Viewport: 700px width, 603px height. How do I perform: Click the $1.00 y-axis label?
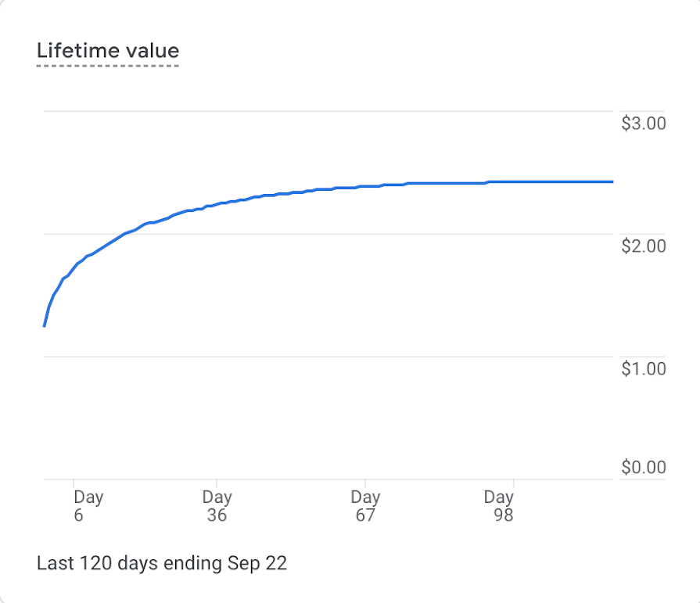click(643, 368)
